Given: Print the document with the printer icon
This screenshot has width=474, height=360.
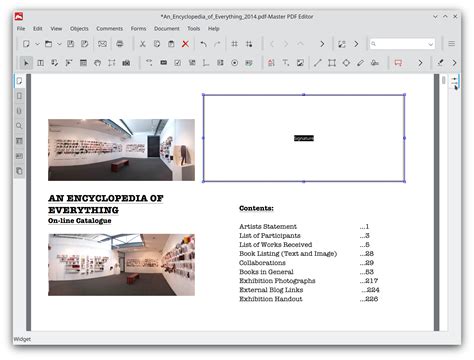Looking at the screenshot, I should coord(120,44).
